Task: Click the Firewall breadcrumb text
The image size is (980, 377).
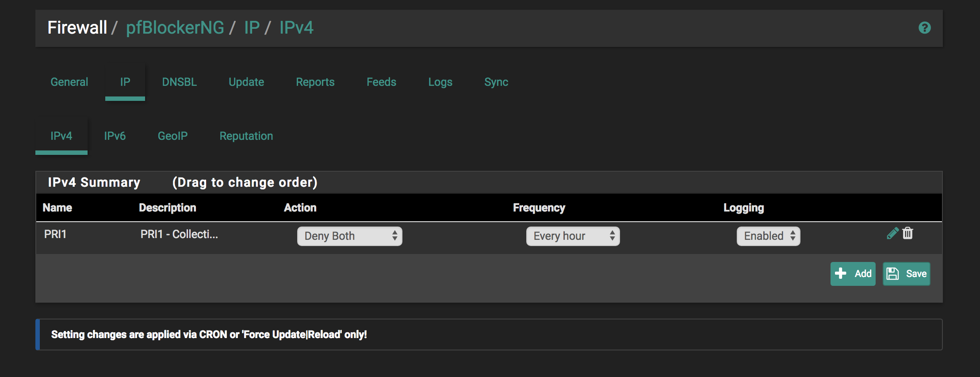Action: [77, 28]
